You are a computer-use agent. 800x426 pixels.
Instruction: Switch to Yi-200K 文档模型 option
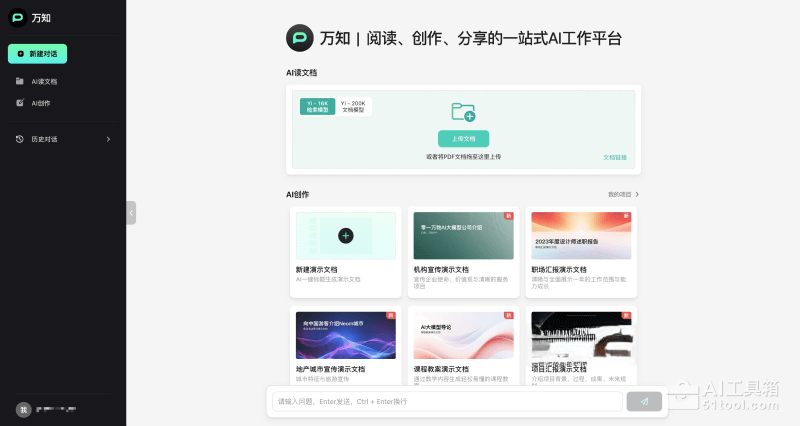click(353, 106)
